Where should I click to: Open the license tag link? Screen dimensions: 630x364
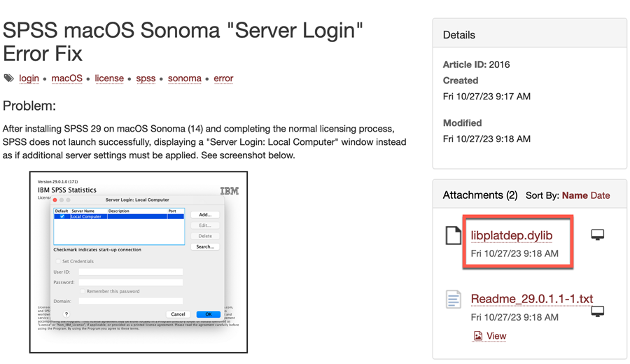tap(109, 78)
